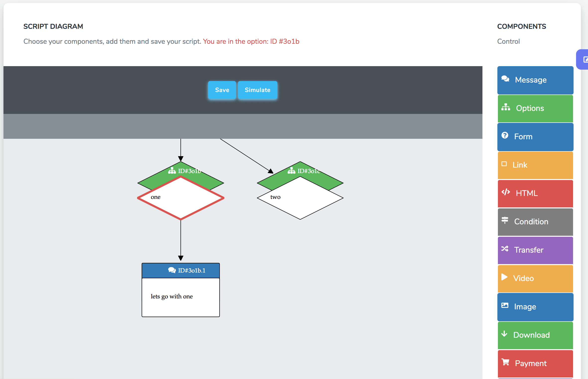Click the 'SCRIPT DIAGRAM' heading
588x379 pixels.
[x=53, y=26]
